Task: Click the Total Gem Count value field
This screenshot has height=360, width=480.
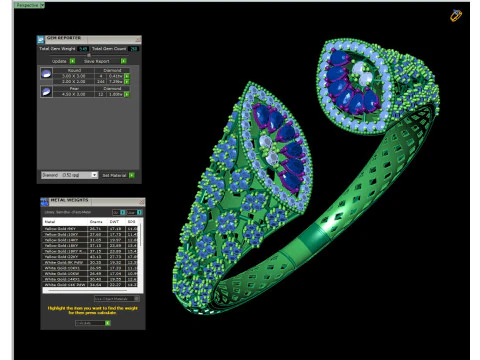Action: coord(134,49)
